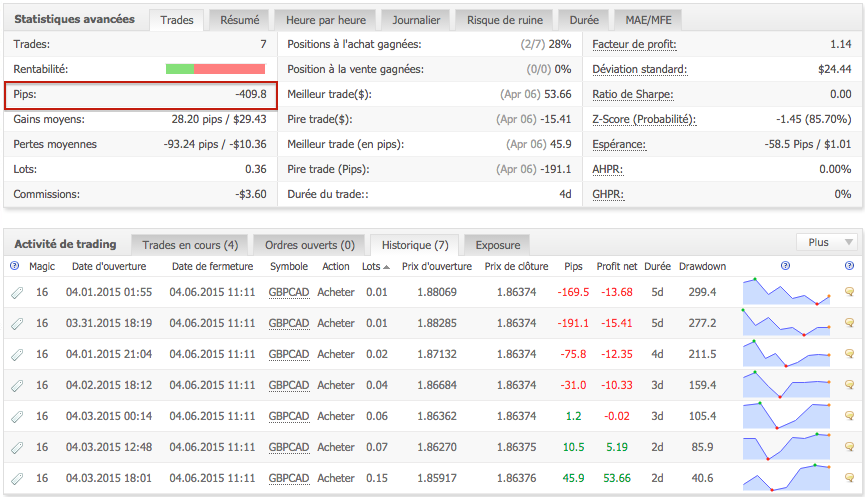The width and height of the screenshot is (865, 497).
Task: Click the help icon above the mini-chart column
Action: (x=785, y=266)
